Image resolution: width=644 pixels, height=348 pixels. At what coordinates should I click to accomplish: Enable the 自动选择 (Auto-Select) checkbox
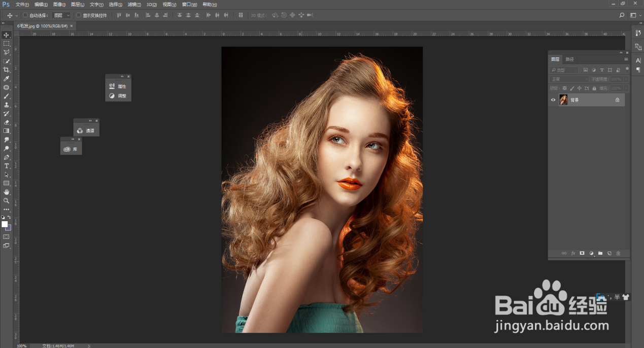(x=25, y=15)
